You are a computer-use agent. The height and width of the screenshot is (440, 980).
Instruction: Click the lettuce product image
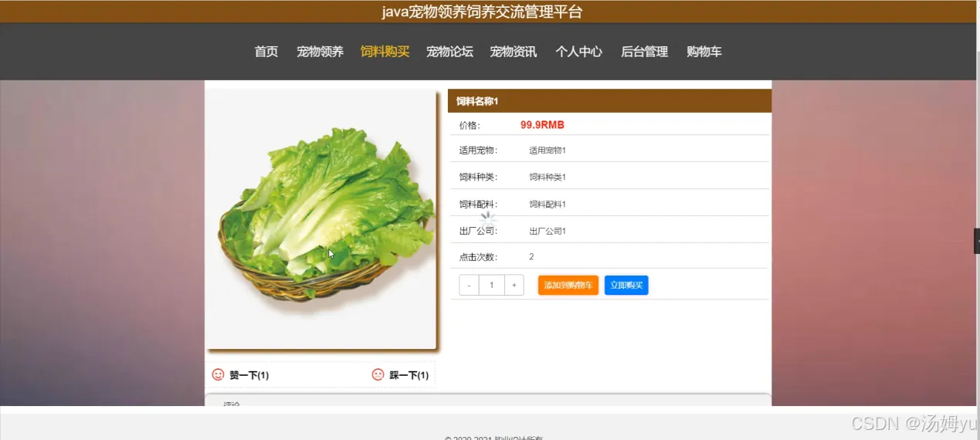point(321,219)
